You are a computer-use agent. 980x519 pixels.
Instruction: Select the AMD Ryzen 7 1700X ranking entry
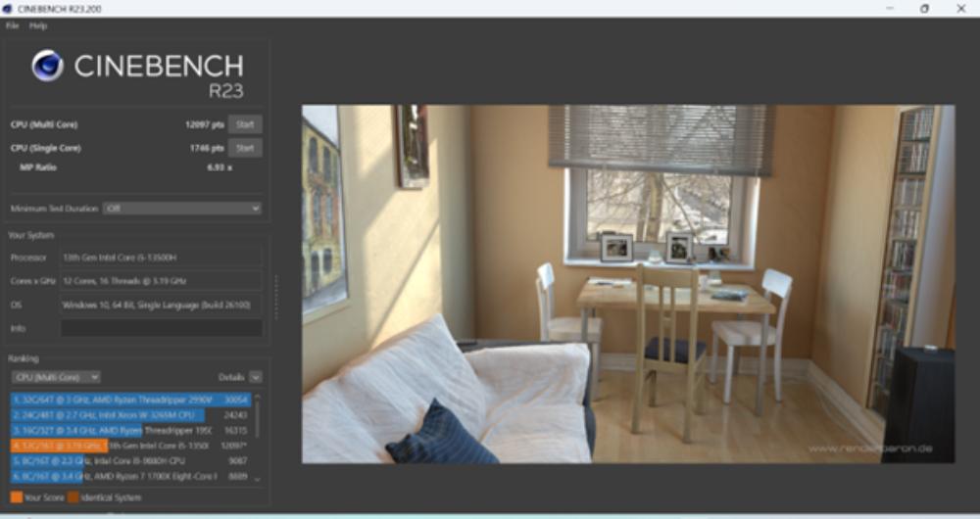pos(129,476)
